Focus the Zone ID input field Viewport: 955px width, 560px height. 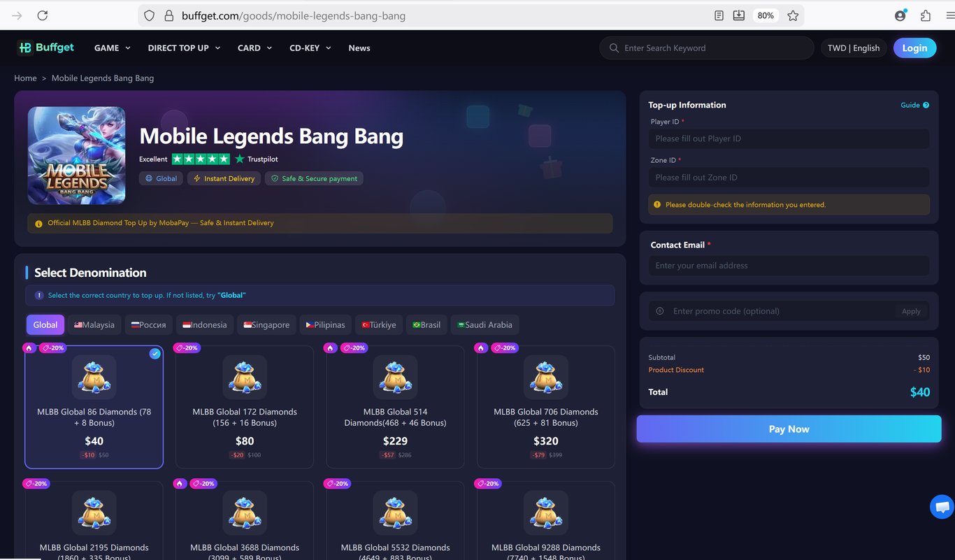tap(789, 177)
